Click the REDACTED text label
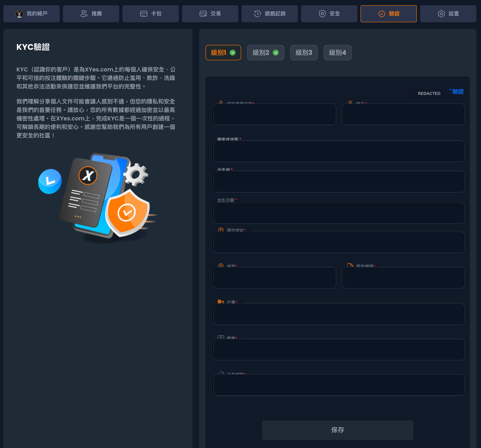The width and height of the screenshot is (481, 448). 429,93
